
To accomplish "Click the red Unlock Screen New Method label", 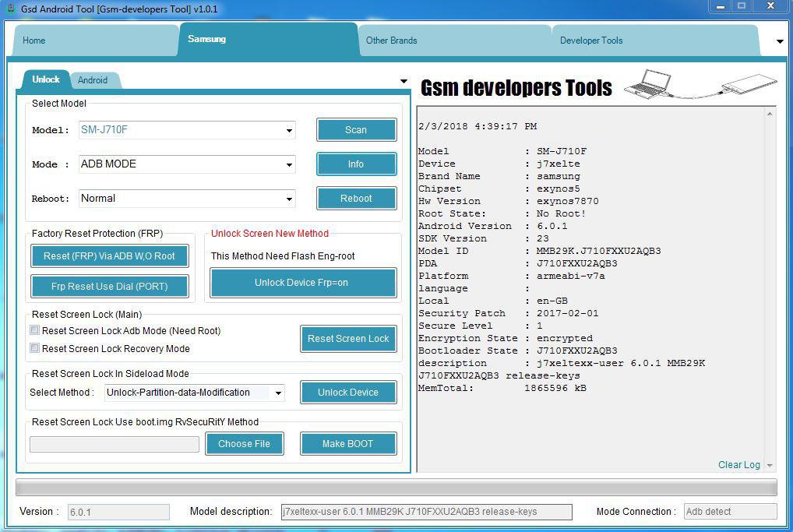I will click(270, 234).
